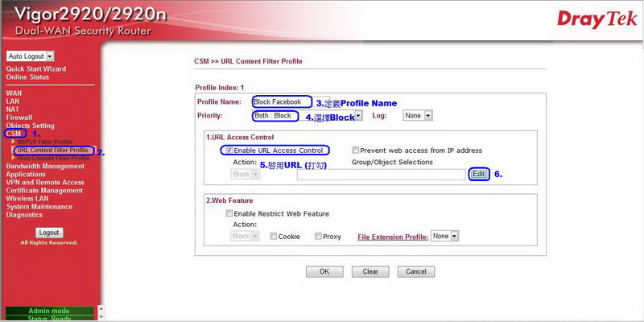
Task: Click the Profile Index: 1 label
Action: point(219,88)
